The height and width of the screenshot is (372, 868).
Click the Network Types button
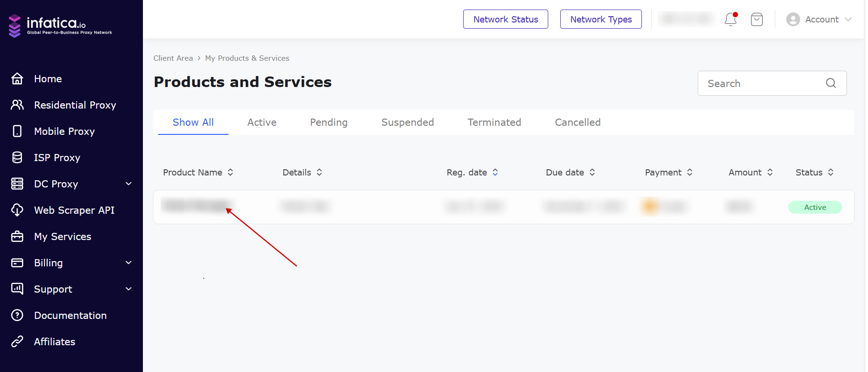pyautogui.click(x=601, y=19)
